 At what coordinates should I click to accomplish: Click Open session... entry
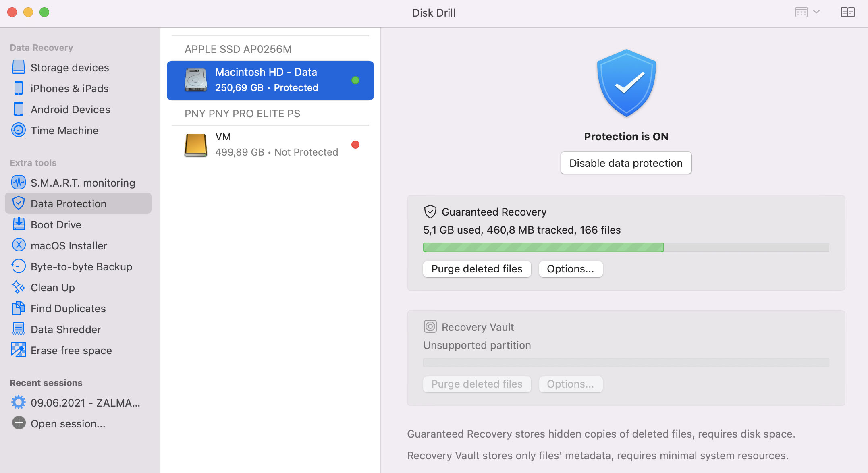pos(78,424)
